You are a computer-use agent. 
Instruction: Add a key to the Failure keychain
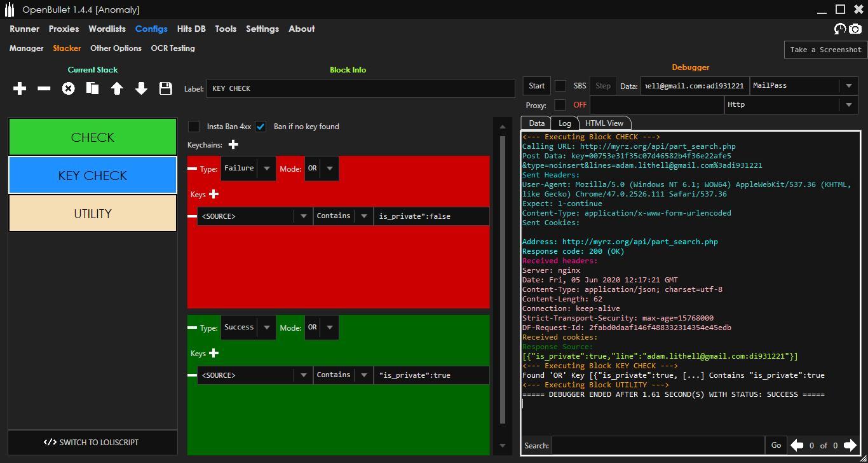point(214,194)
